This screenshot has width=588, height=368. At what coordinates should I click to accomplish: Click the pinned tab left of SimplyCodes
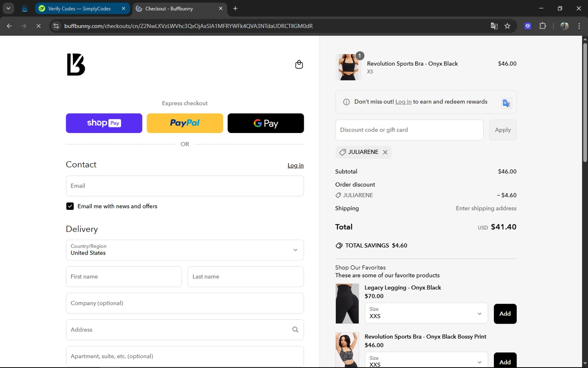point(25,8)
